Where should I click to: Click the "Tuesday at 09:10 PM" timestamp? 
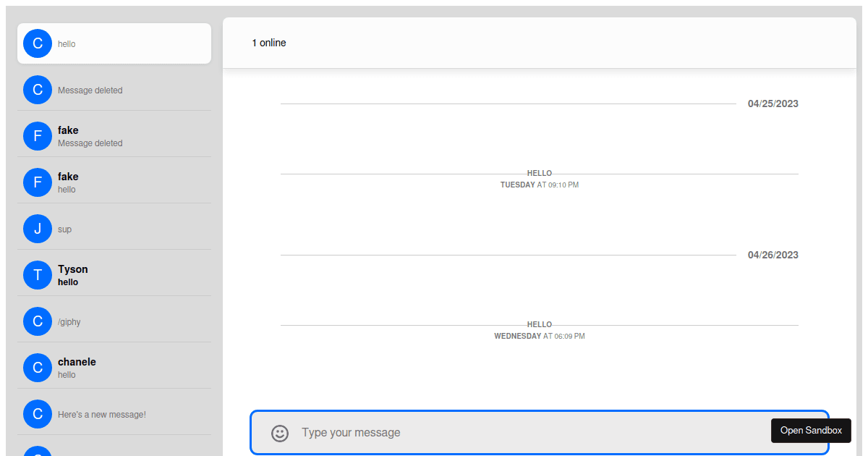coord(540,185)
